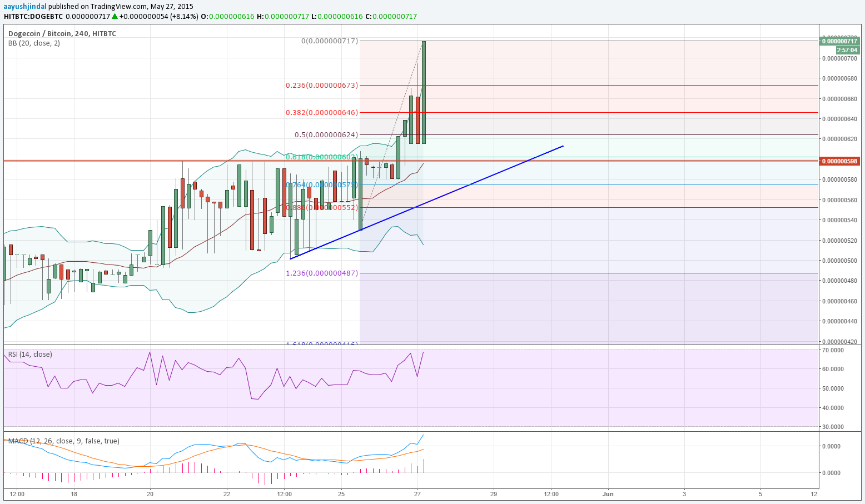This screenshot has height=504, width=865.
Task: Click the 70.0000 RSI scale value
Action: point(841,351)
